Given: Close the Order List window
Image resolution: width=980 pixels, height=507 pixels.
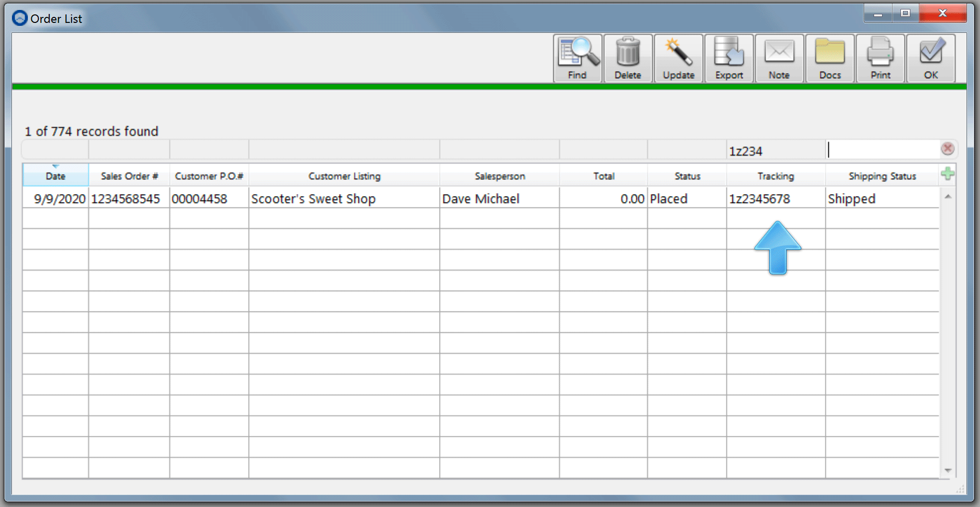Looking at the screenshot, I should tap(943, 13).
